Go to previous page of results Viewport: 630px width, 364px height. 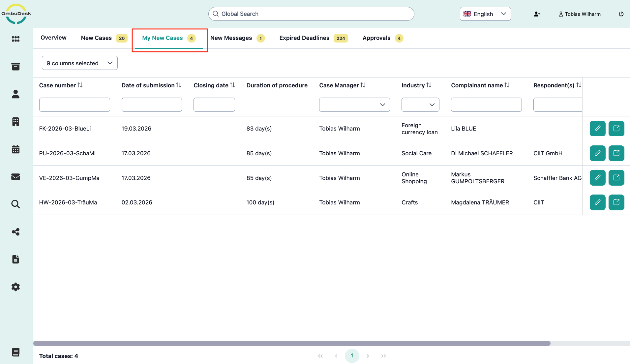tap(336, 356)
